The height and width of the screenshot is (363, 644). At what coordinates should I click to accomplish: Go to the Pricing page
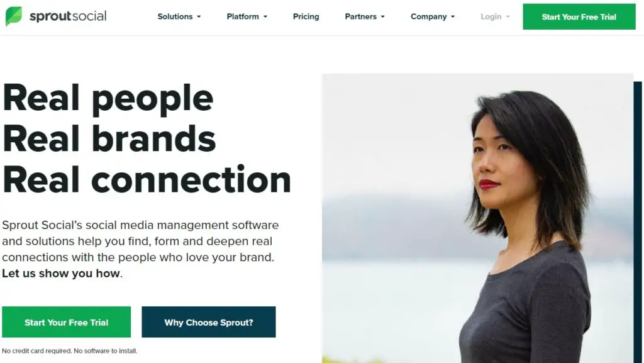click(x=306, y=16)
